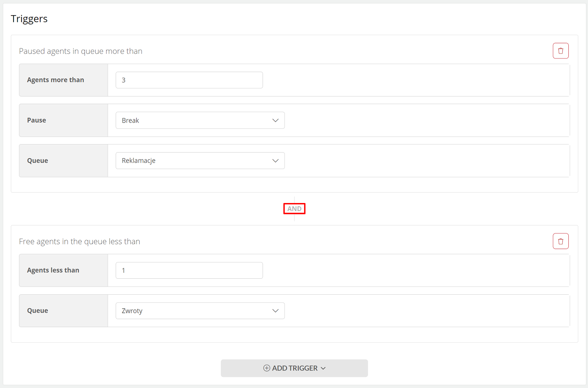Delete the Free agents in queue trigger
This screenshot has width=588, height=388.
560,241
